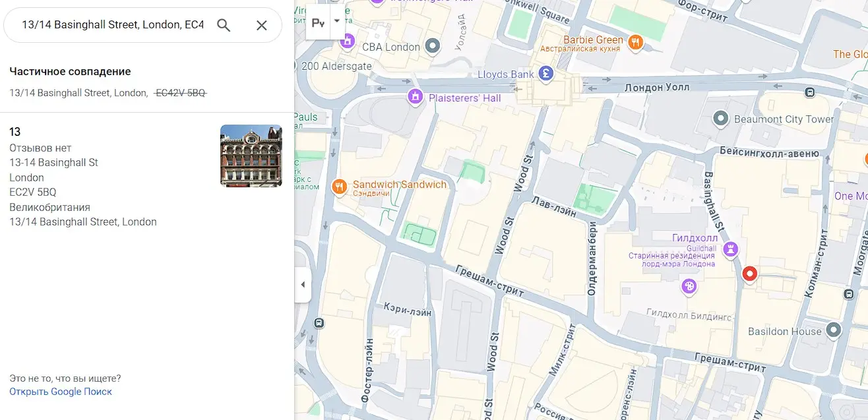Select the 13-14 Basinghall St result
868x420 pixels.
[53, 162]
